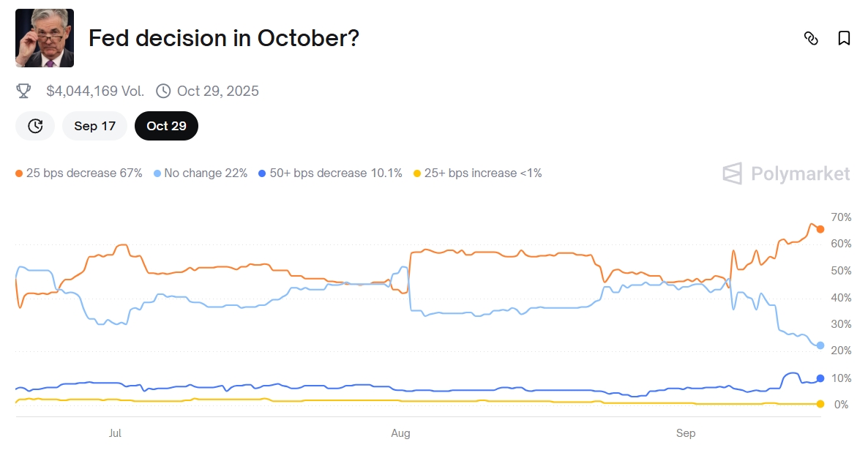Viewport: 868px width, 453px height.
Task: Click the Fed chair thumbnail image
Action: [45, 38]
